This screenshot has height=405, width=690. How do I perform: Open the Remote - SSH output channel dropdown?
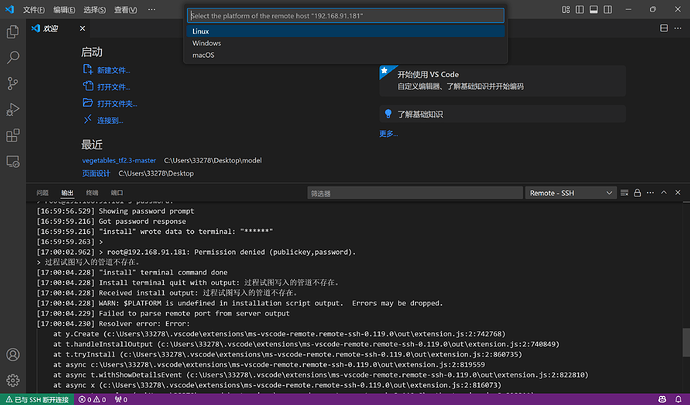570,193
